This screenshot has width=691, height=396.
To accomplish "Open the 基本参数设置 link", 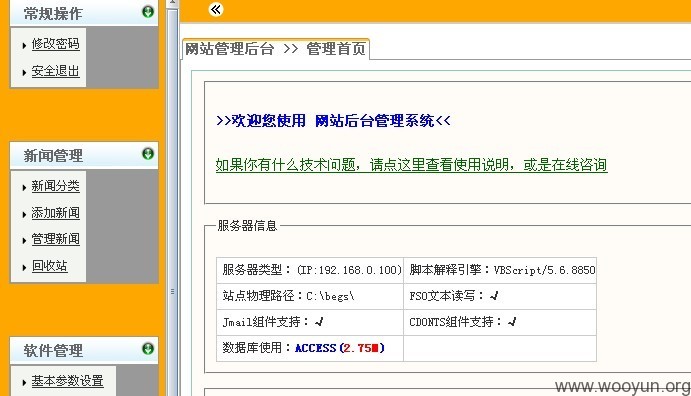I will click(67, 381).
